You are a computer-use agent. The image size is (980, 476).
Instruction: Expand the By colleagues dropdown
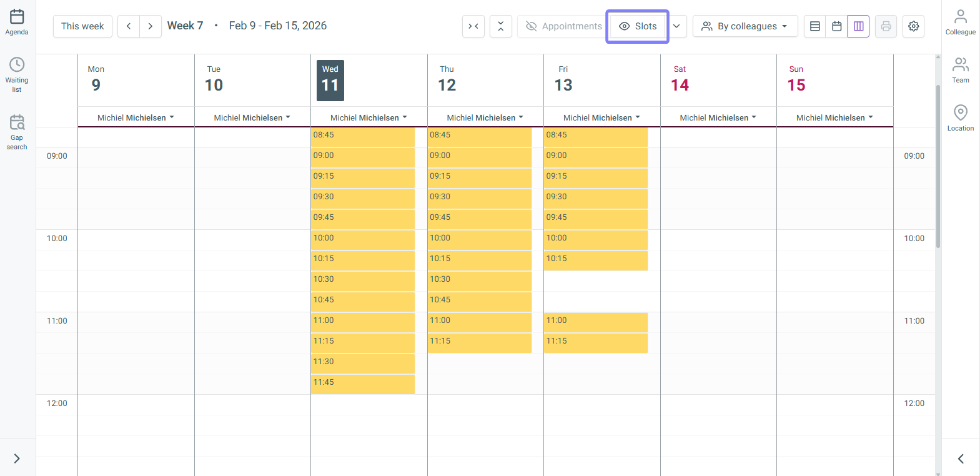tap(745, 26)
